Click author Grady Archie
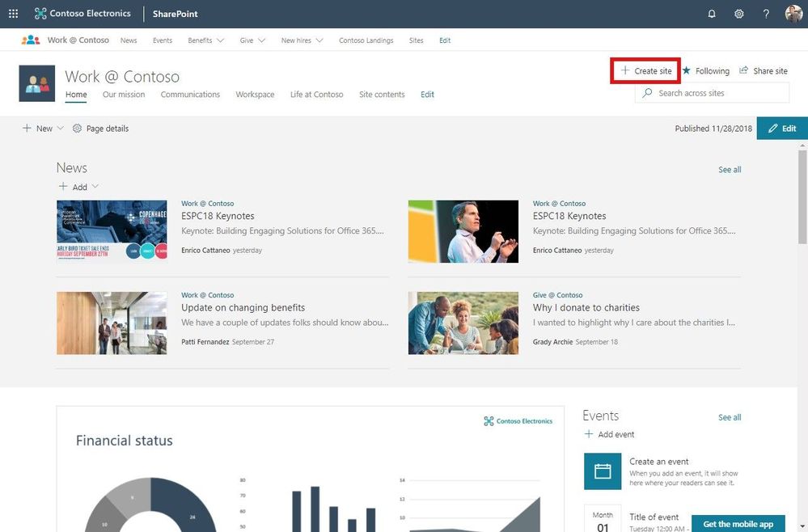This screenshot has width=808, height=532. coord(552,341)
